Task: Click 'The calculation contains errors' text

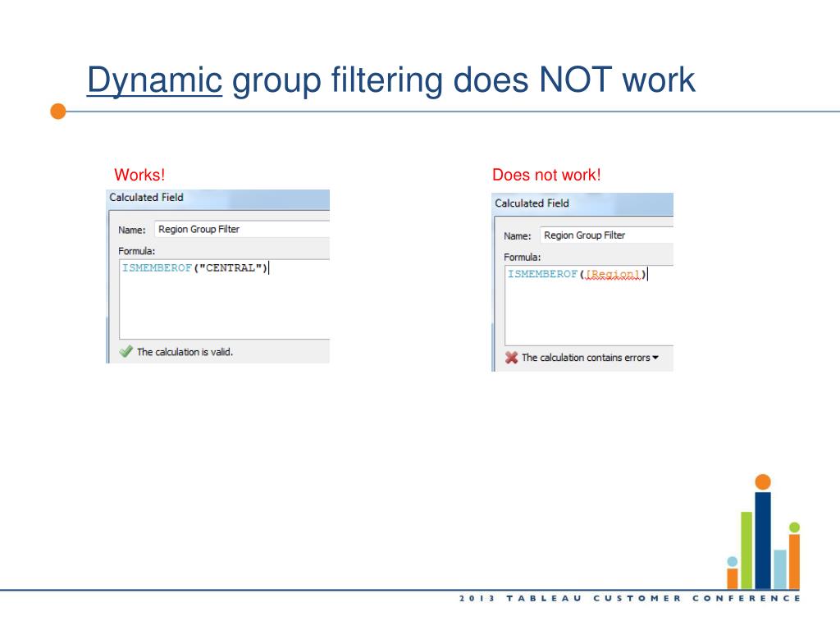Action: pos(586,358)
